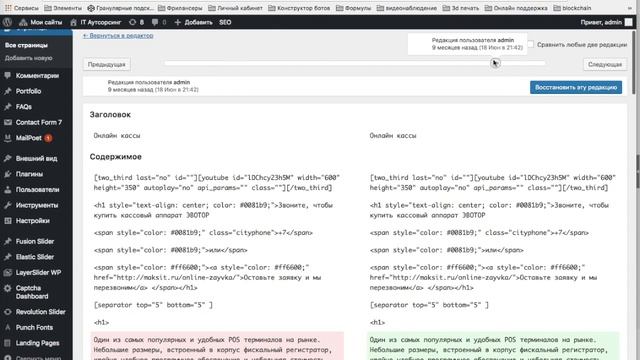Open IT Аутсорсинг site link

96,22
